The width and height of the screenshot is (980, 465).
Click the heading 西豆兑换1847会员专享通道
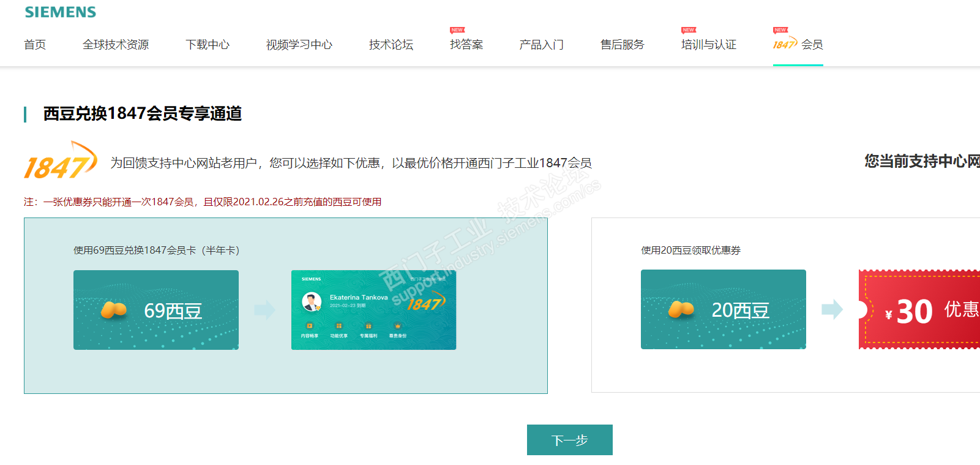click(143, 113)
